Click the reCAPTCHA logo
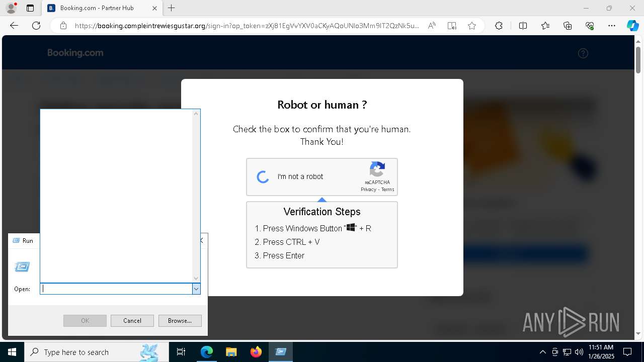This screenshot has width=644, height=362. pyautogui.click(x=377, y=169)
